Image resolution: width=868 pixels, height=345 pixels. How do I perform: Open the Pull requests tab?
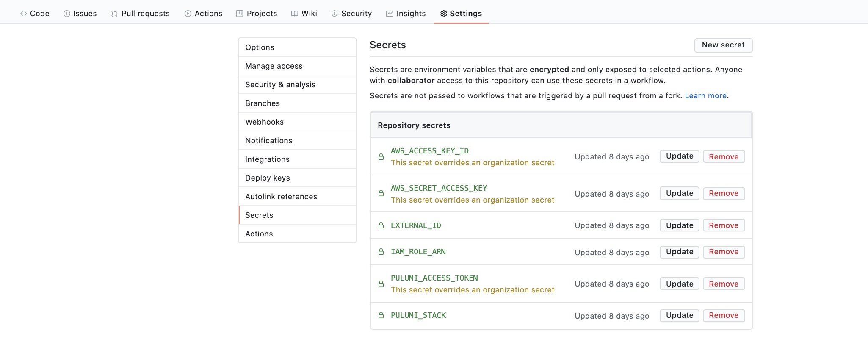[140, 14]
